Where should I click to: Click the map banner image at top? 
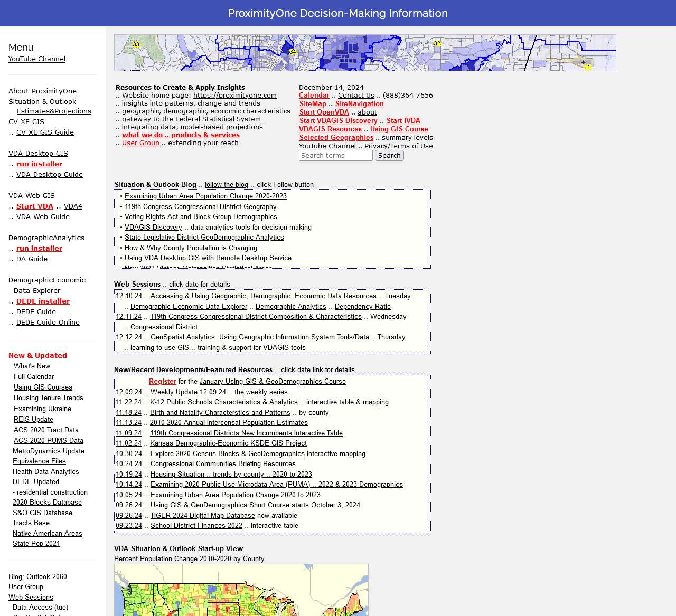[365, 53]
